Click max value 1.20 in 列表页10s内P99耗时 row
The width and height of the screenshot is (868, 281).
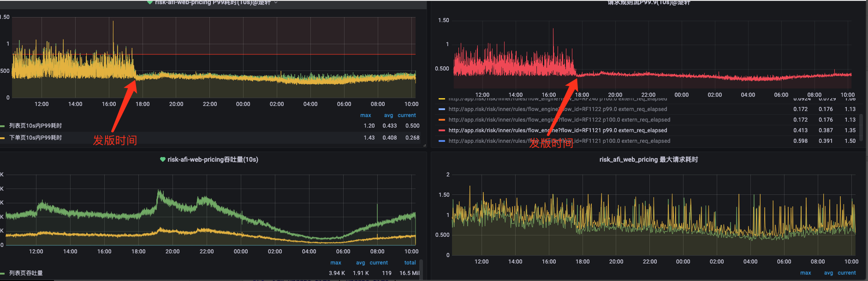[369, 126]
